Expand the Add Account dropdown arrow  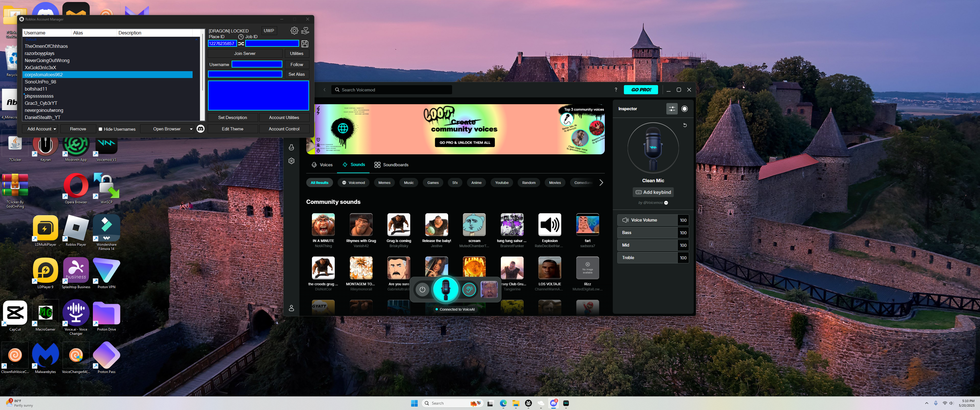click(x=55, y=129)
